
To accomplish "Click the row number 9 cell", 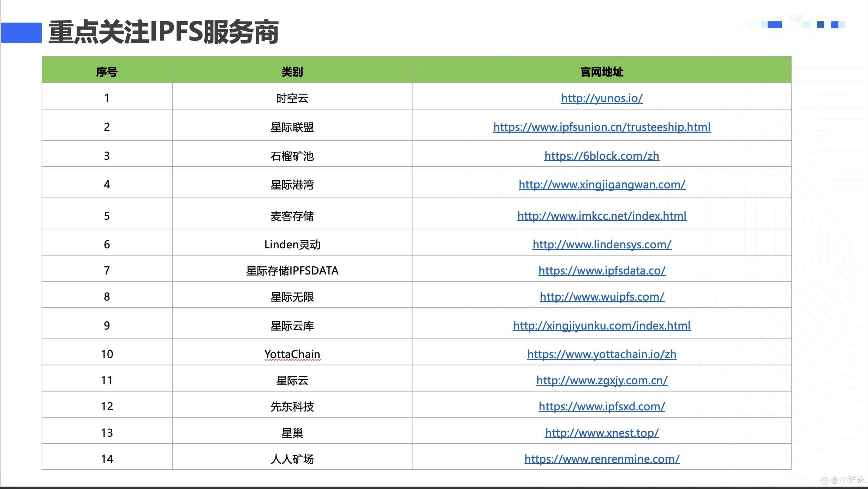I will pos(107,323).
